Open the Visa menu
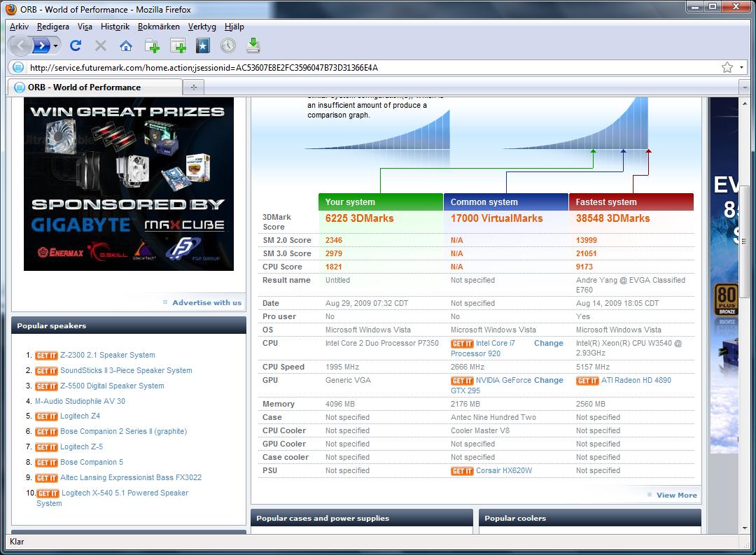756x555 pixels. tap(85, 27)
